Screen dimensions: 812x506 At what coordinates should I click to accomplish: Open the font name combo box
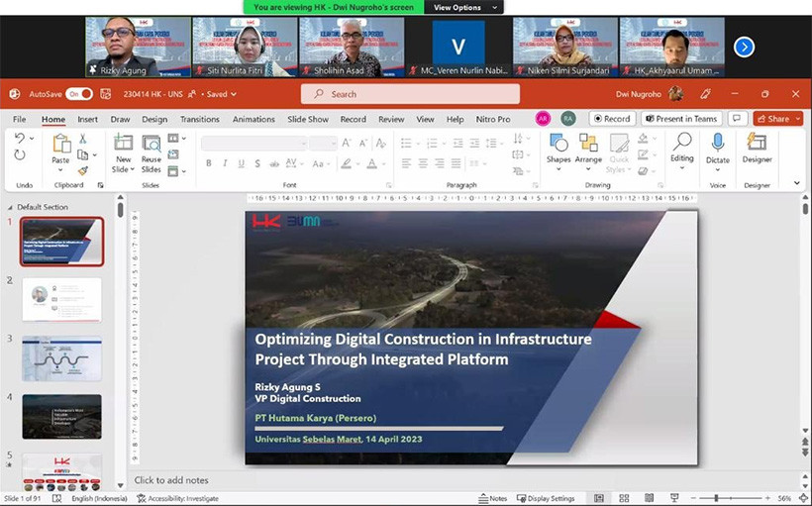(254, 143)
